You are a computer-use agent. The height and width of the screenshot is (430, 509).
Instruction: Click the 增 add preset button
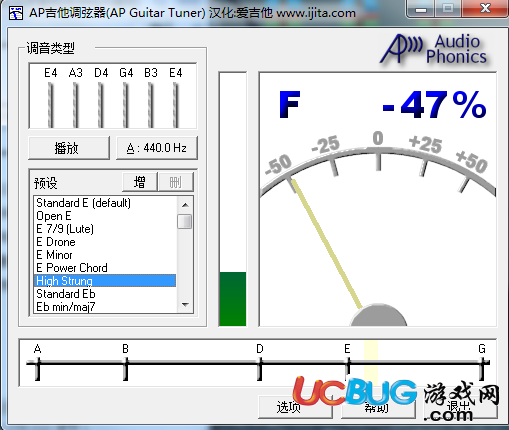139,182
